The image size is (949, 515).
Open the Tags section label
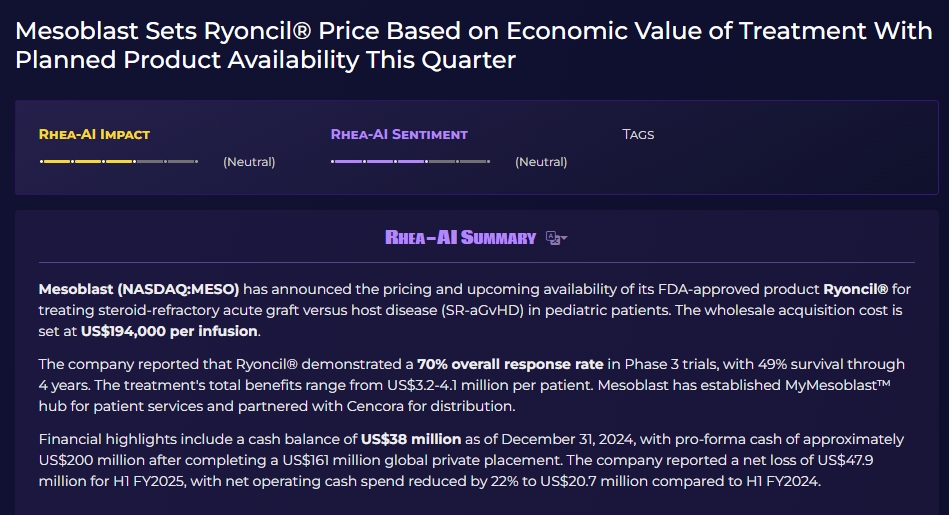pyautogui.click(x=638, y=134)
